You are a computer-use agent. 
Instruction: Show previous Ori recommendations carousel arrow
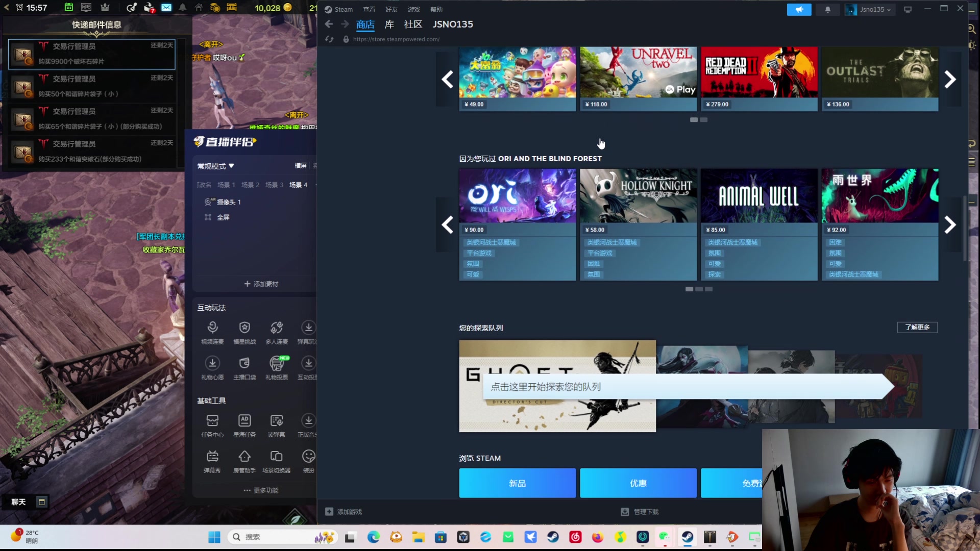(448, 224)
